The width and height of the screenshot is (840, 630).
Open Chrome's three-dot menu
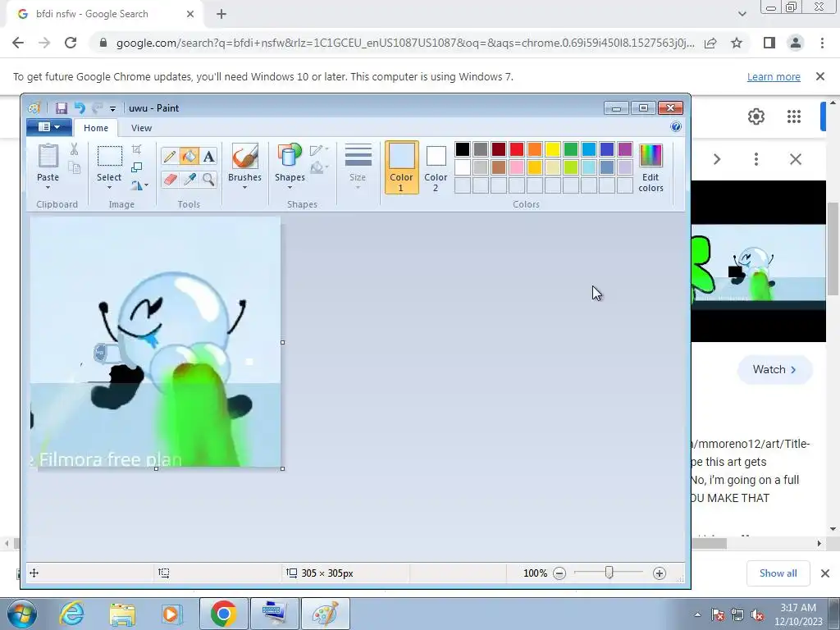click(822, 43)
